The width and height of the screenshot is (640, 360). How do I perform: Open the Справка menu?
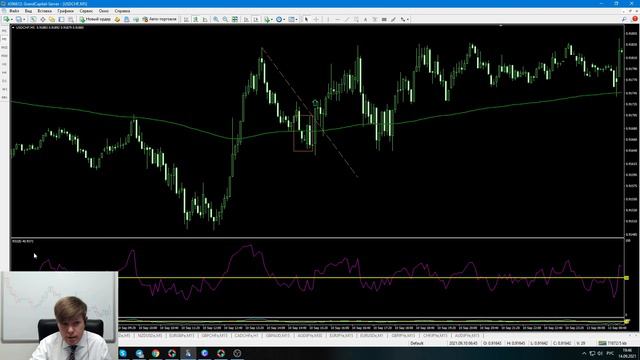[x=122, y=11]
